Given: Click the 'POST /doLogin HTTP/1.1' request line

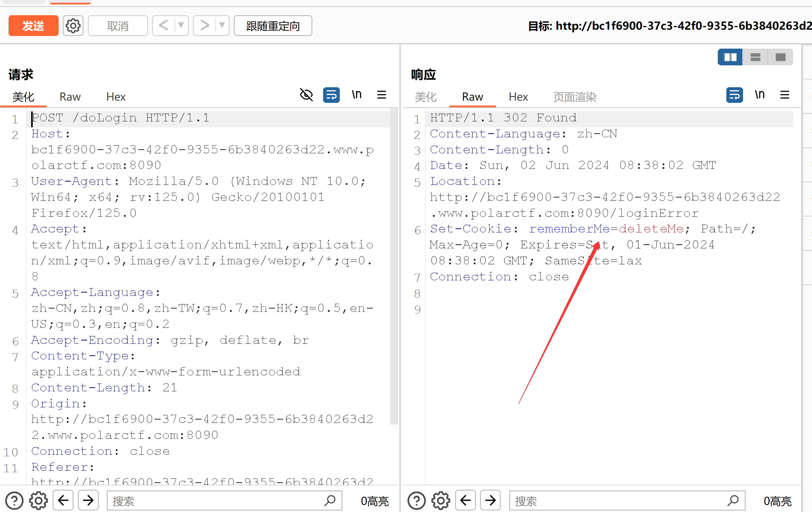Looking at the screenshot, I should [121, 118].
